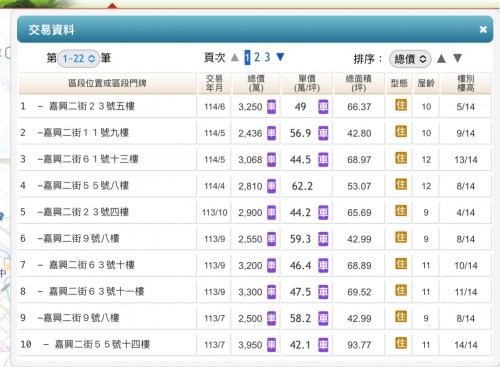Click 車 icon next to total price 3,250
Screen dimensions: 500x367
point(271,106)
